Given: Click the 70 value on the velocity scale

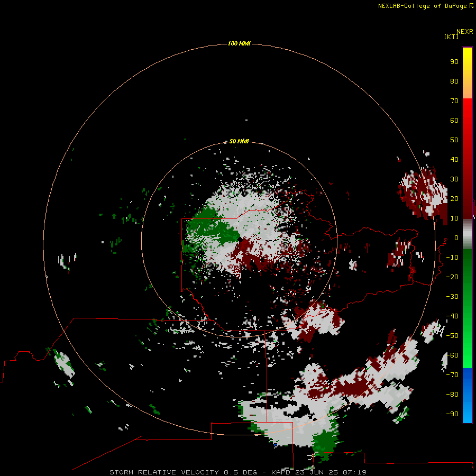Looking at the screenshot, I should (x=454, y=101).
